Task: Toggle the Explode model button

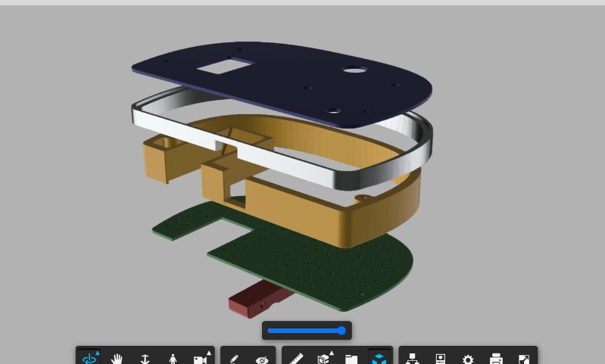Action: tap(379, 359)
